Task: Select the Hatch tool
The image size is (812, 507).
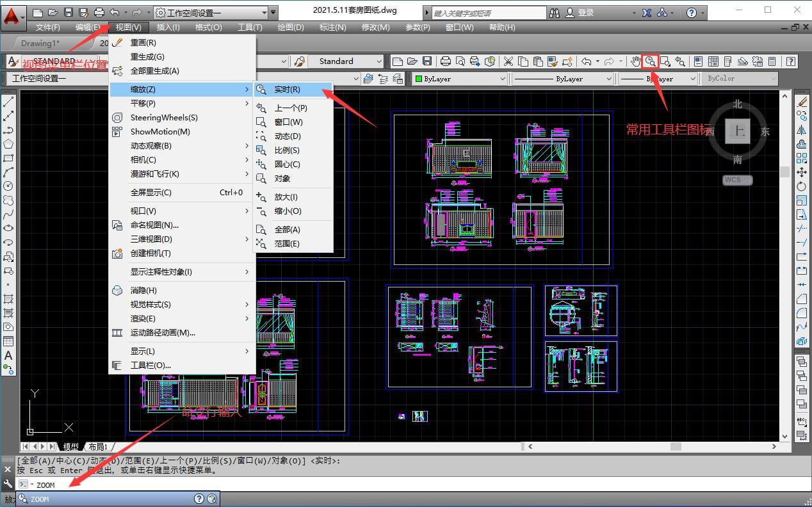Action: point(8,299)
